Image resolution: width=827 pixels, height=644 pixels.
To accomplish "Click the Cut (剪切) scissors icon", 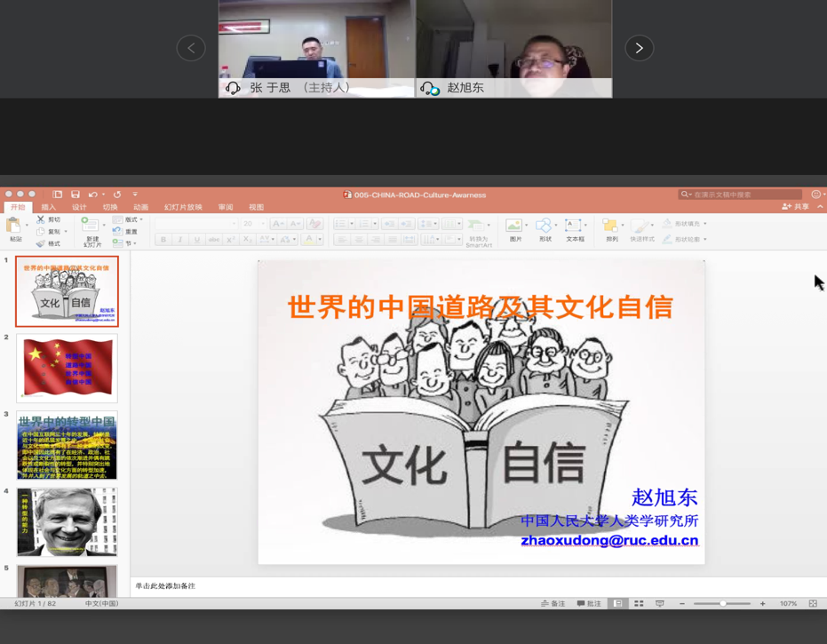I will (x=41, y=219).
